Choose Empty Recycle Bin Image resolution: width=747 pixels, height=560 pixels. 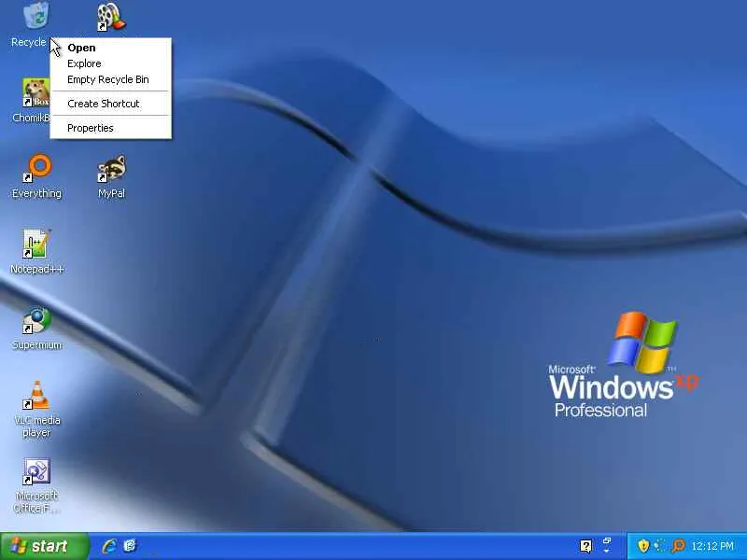click(x=110, y=79)
